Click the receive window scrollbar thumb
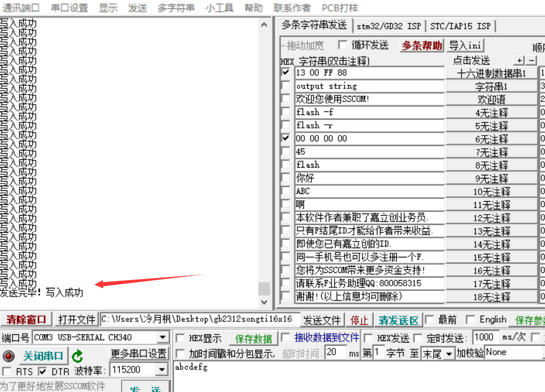 pyautogui.click(x=264, y=288)
